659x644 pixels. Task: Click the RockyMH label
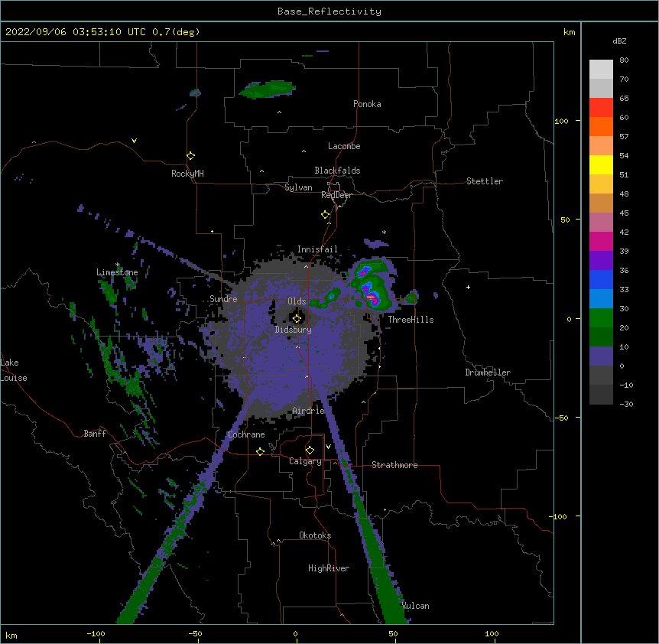pyautogui.click(x=187, y=174)
